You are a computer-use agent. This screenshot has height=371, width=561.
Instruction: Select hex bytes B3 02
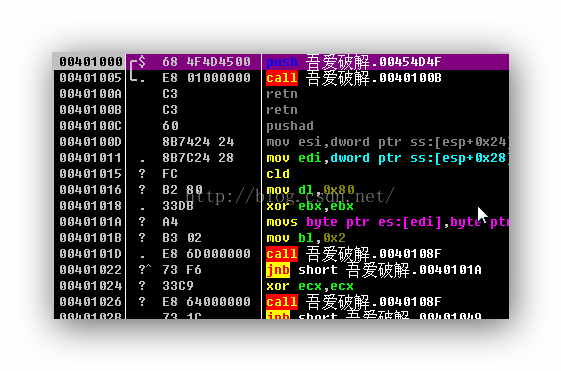point(182,238)
